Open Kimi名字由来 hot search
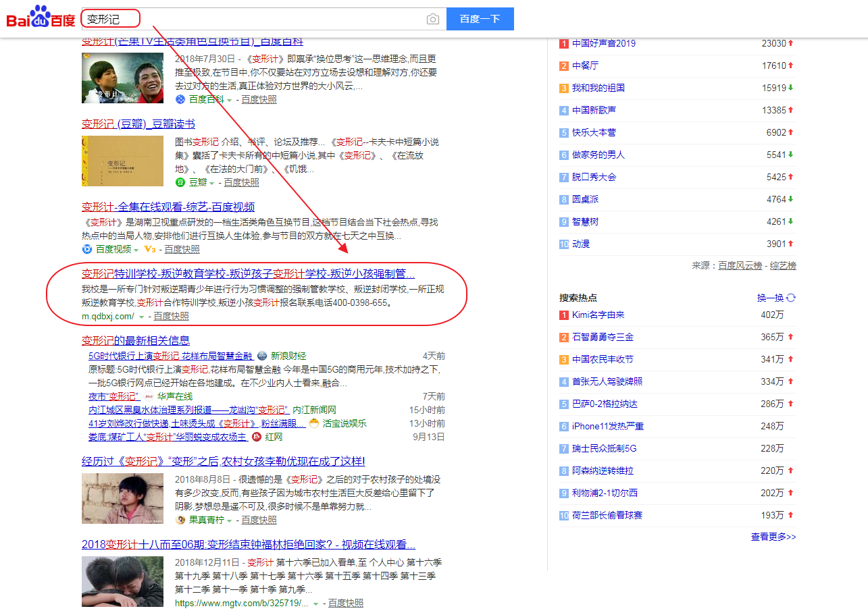Image resolution: width=868 pixels, height=615 pixels. (x=598, y=315)
